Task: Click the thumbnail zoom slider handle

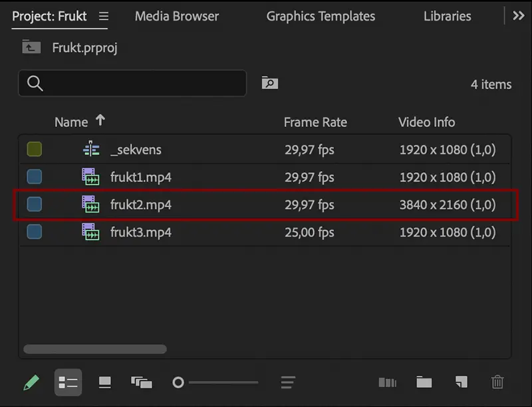Action: coord(178,382)
